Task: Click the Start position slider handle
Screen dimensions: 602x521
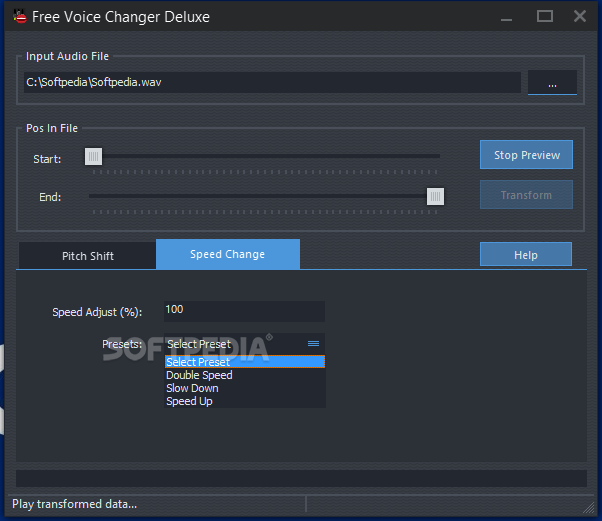Action: point(93,156)
